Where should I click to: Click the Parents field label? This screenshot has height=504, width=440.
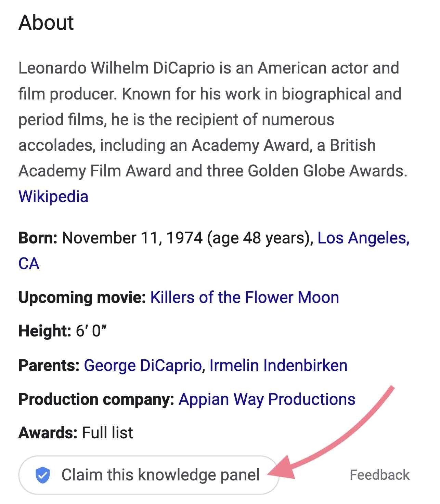click(x=48, y=365)
